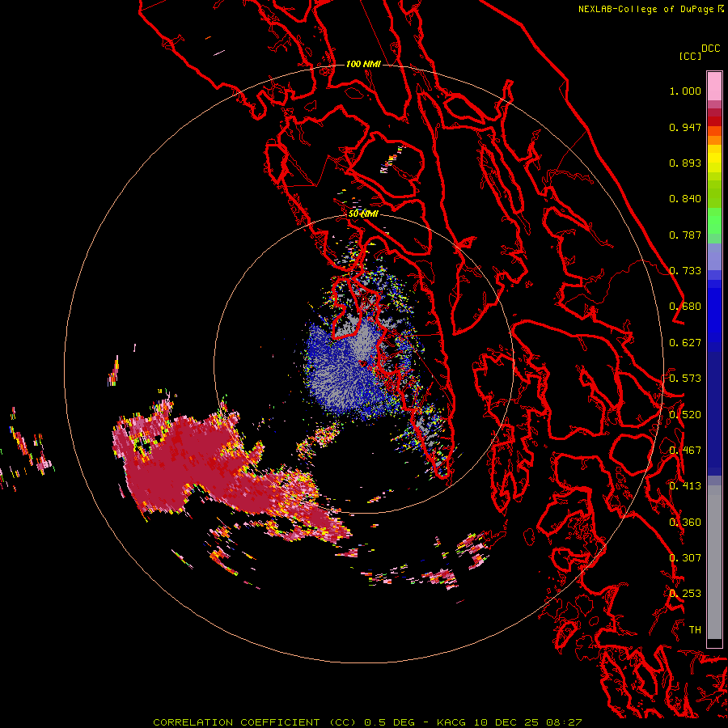This screenshot has height=728, width=728.
Task: Pick the bright green swatch above 0.787
Action: tap(714, 221)
